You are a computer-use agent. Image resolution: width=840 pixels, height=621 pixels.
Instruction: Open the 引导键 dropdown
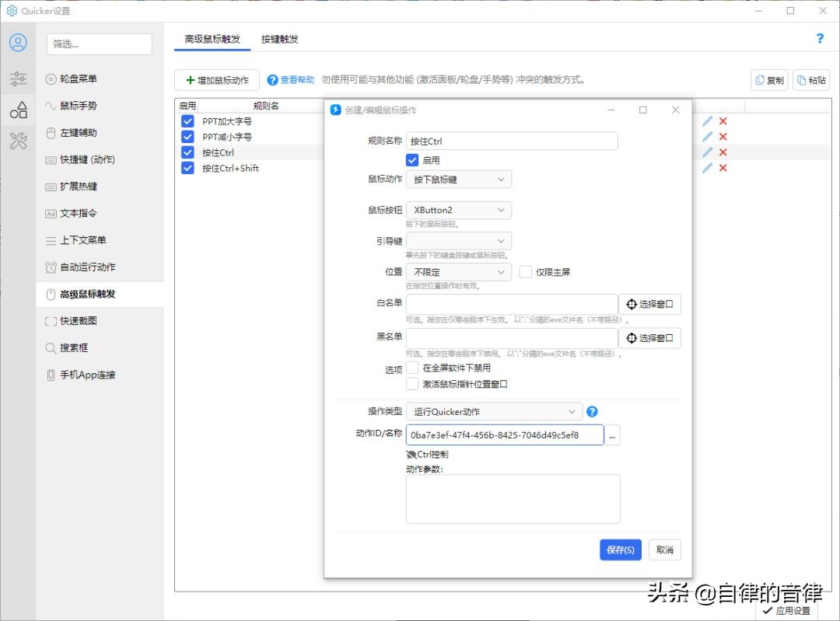[x=459, y=241]
